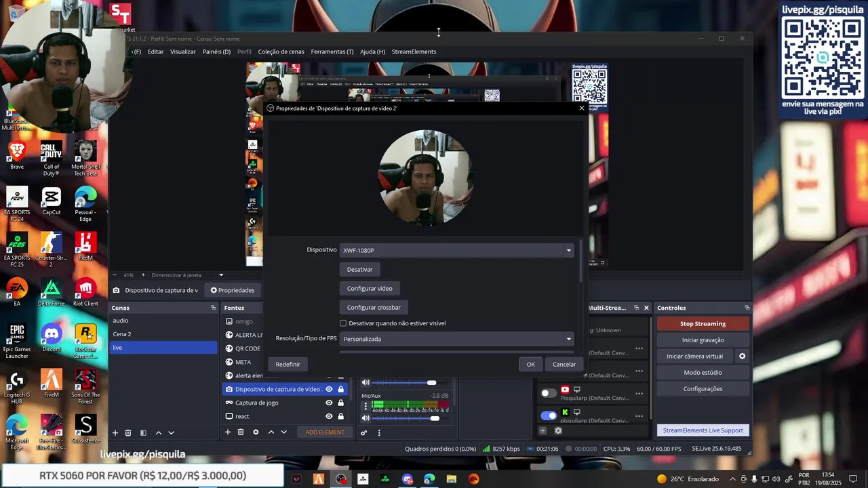The width and height of the screenshot is (868, 488).
Task: Open Mic/Aux options vertical dots
Action: point(366,407)
